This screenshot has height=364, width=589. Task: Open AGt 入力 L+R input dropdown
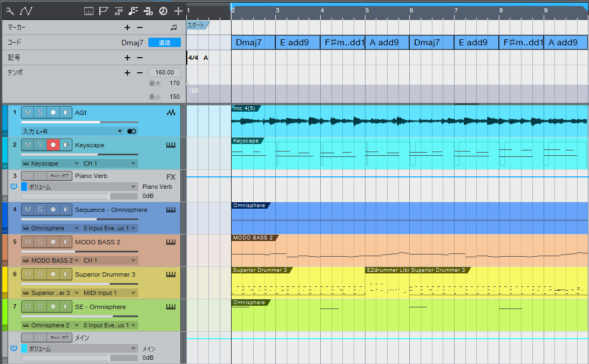(72, 132)
